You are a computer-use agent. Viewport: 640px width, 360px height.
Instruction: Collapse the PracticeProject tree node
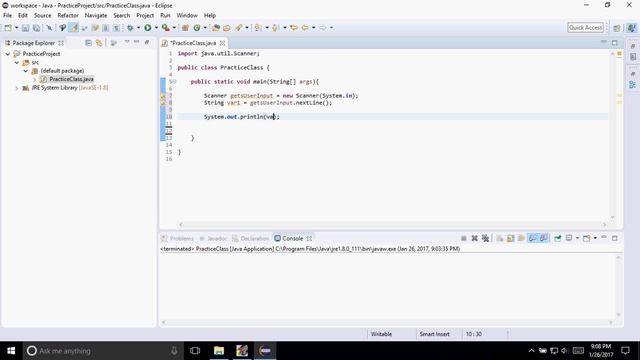[x=8, y=54]
